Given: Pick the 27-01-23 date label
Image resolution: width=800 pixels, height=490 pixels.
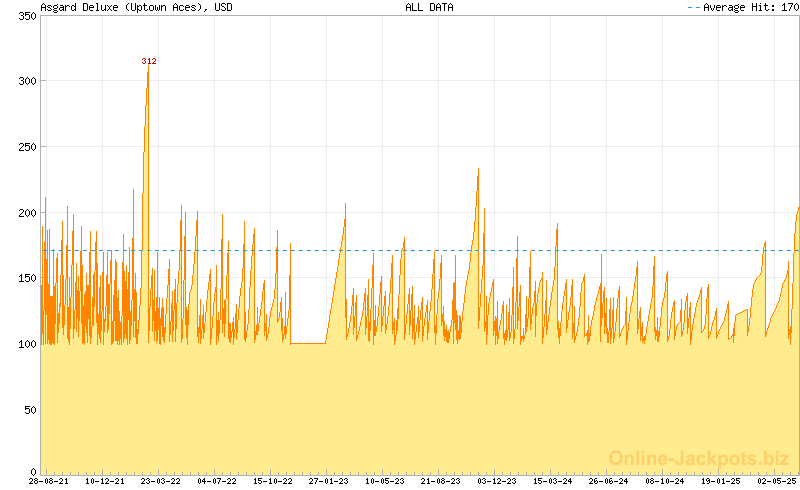Looking at the screenshot, I should click(329, 481).
